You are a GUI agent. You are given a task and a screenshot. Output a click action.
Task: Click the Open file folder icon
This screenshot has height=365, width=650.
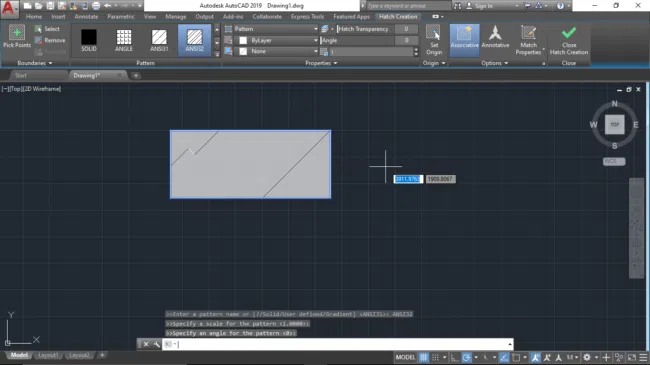pyautogui.click(x=39, y=6)
